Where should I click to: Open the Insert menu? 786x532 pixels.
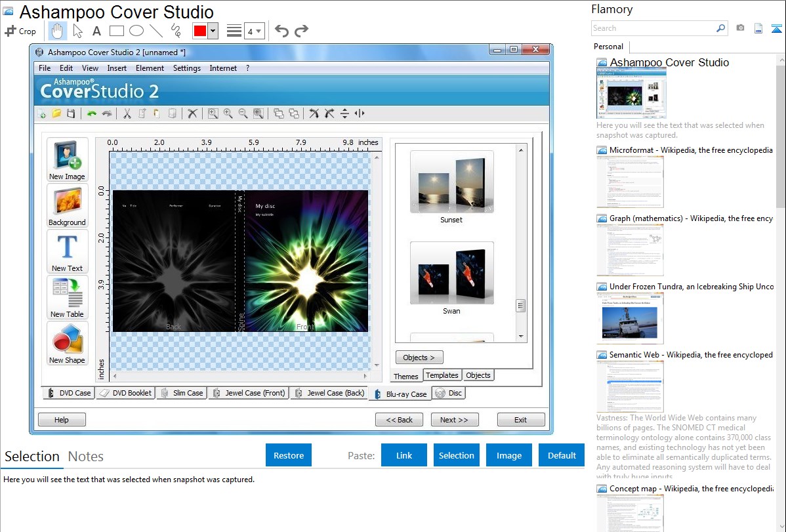(x=117, y=68)
